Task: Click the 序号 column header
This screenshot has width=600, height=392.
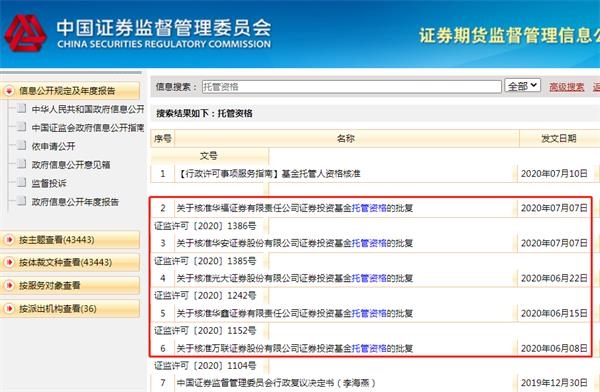Action: 163,139
